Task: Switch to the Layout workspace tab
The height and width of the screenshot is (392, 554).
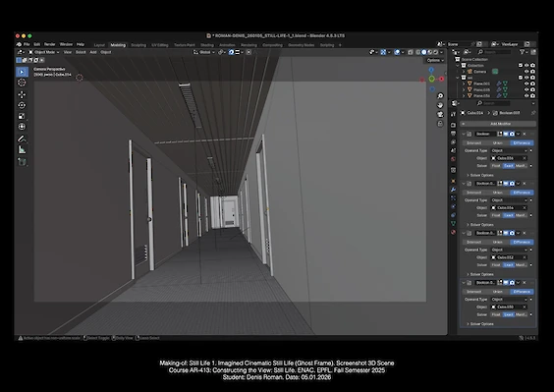Action: pos(99,45)
